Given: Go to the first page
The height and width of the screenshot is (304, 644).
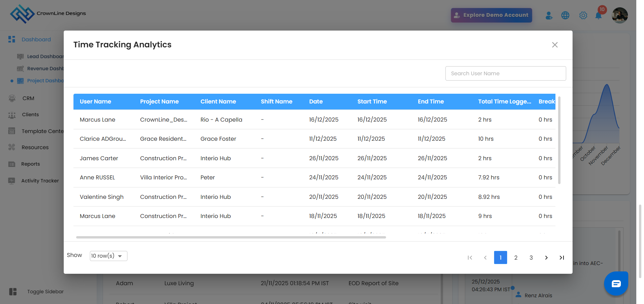Looking at the screenshot, I should tap(470, 258).
